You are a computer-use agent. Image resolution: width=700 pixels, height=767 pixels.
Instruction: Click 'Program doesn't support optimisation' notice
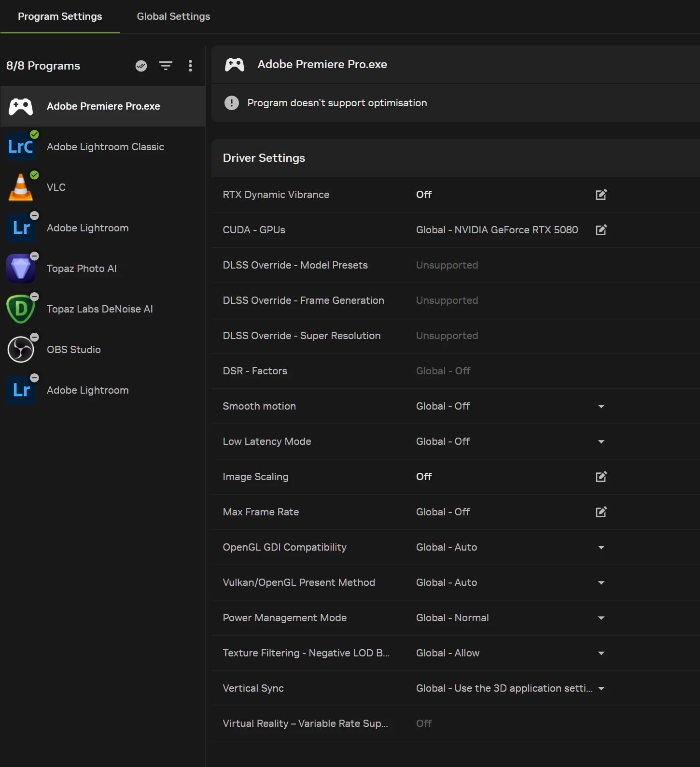point(337,103)
